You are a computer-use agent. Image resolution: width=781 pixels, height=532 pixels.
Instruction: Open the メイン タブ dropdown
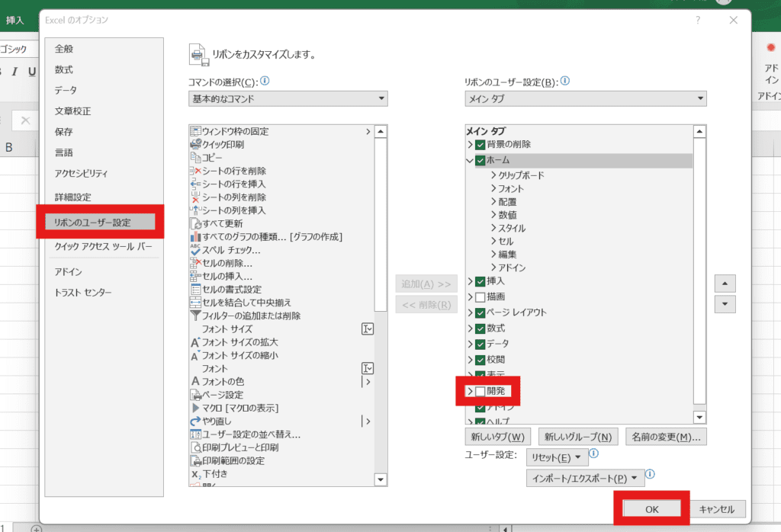[585, 99]
